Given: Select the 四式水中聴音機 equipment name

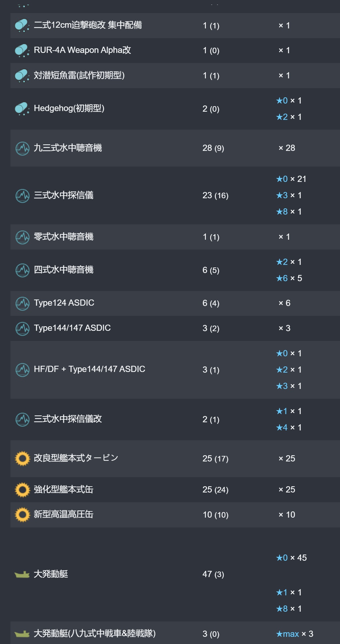Looking at the screenshot, I should (x=64, y=270).
